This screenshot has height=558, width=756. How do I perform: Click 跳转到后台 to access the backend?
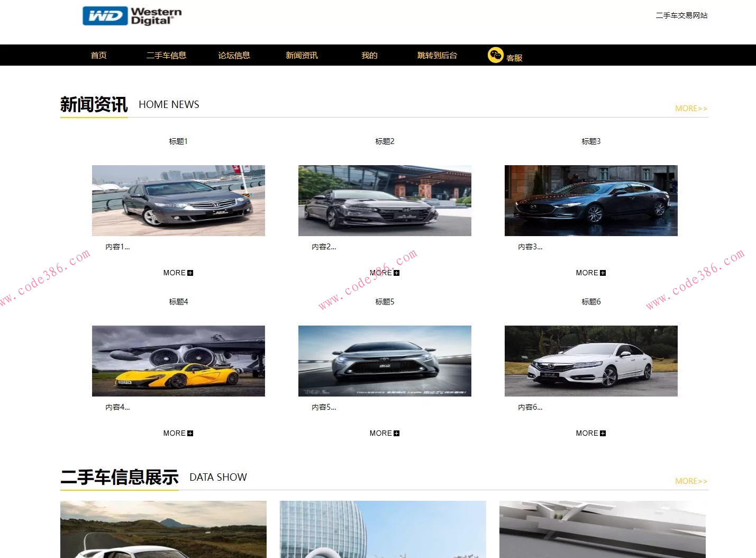click(x=436, y=55)
